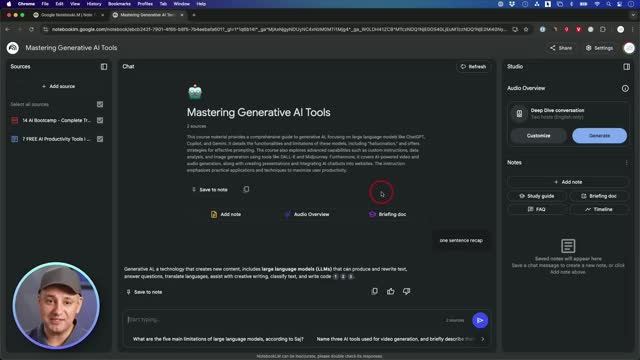640x360 pixels.
Task: Save summary to note
Action: coord(209,190)
